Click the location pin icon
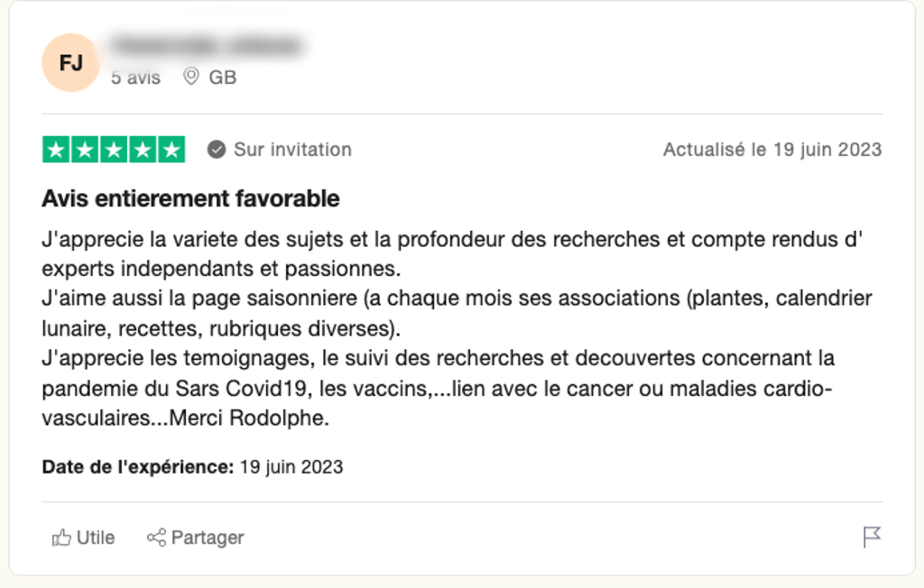The width and height of the screenshot is (924, 588). point(191,77)
